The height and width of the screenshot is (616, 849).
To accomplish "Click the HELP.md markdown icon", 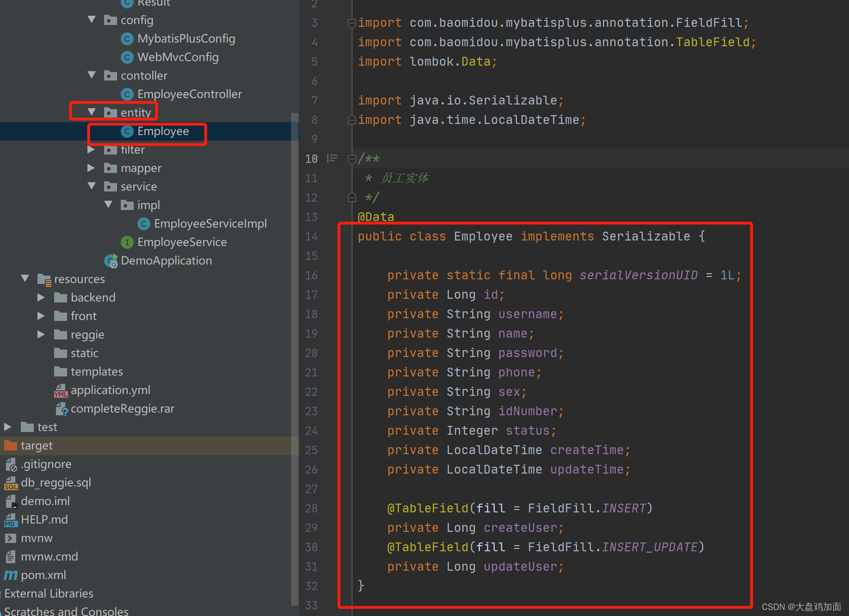I will pos(11,520).
